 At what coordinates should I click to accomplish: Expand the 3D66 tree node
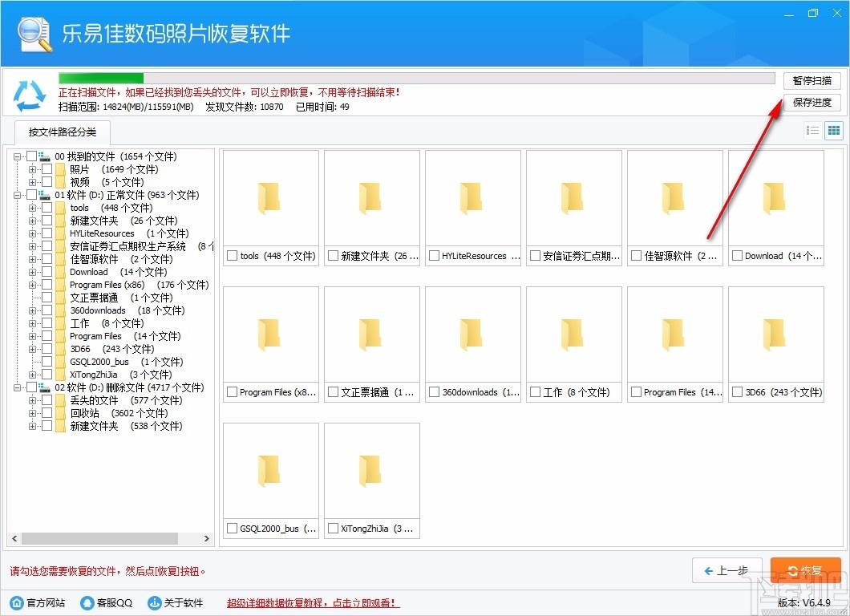[33, 349]
